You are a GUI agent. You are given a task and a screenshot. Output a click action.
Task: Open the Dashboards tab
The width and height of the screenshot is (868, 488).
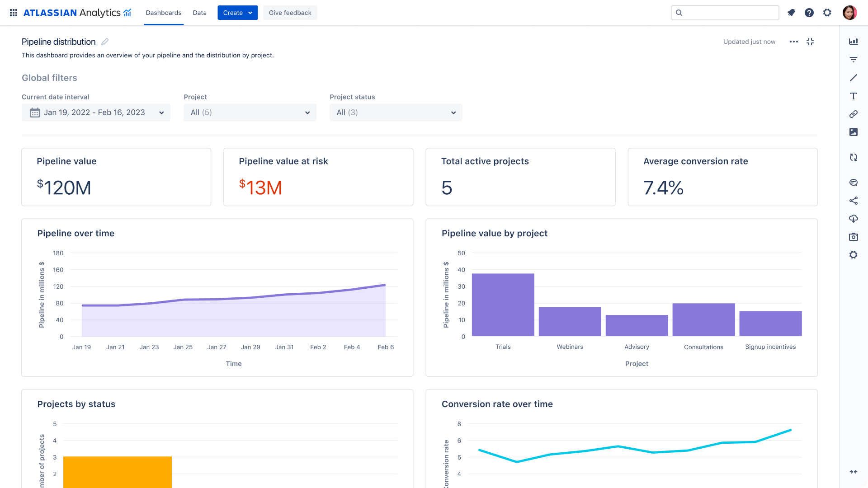tap(163, 13)
